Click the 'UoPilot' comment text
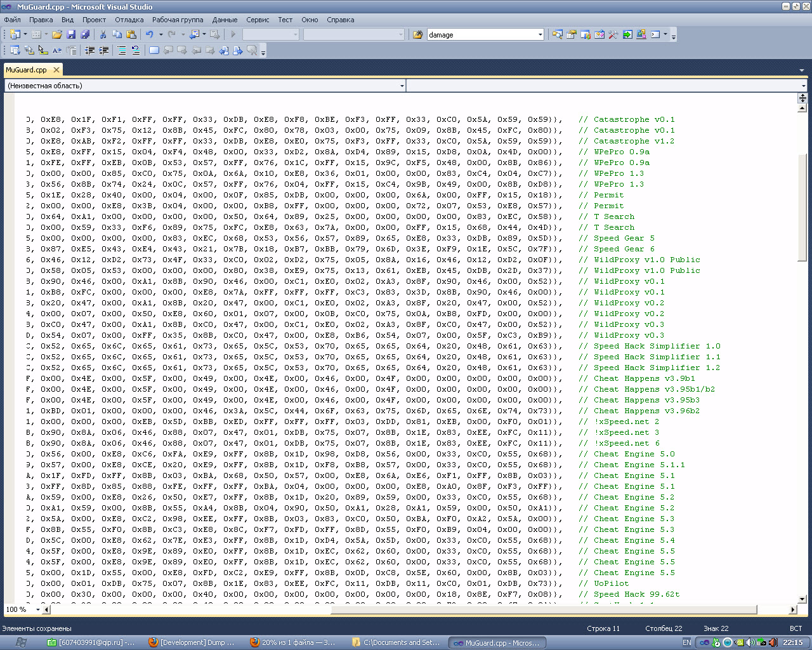 click(604, 583)
